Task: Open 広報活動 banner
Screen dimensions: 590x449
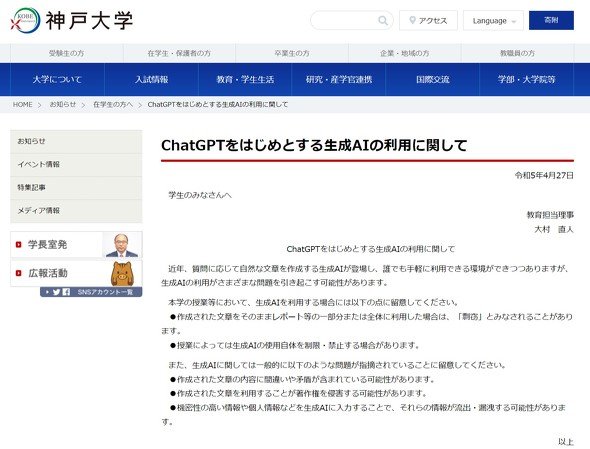Action: [x=76, y=273]
